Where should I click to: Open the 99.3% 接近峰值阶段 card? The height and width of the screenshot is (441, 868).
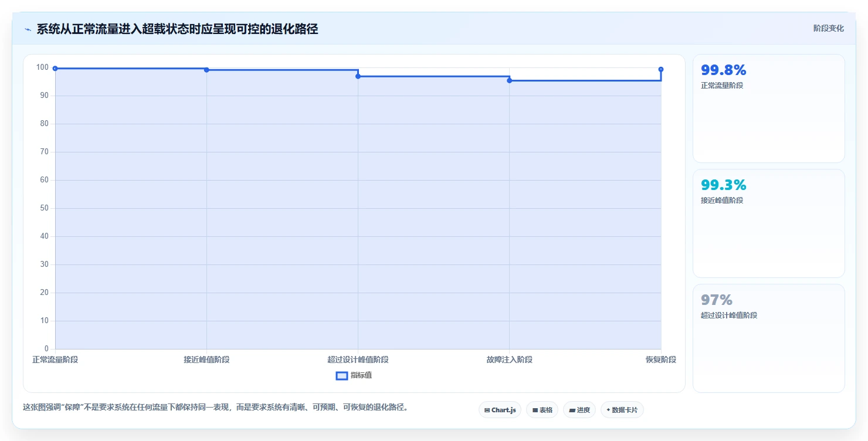[x=769, y=223]
